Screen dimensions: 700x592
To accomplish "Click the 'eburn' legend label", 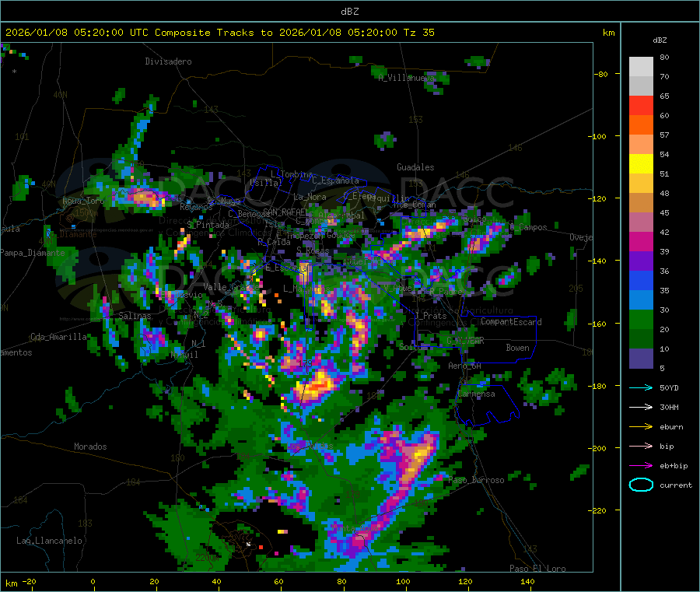I will point(671,427).
